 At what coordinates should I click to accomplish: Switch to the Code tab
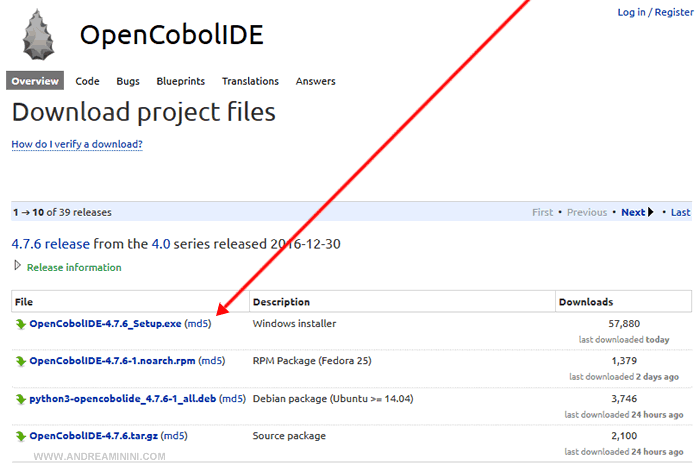point(88,81)
